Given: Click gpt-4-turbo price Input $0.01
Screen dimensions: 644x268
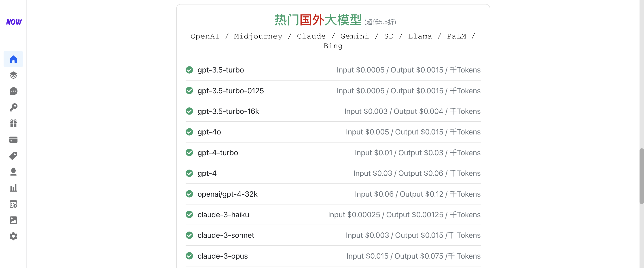Looking at the screenshot, I should [373, 153].
